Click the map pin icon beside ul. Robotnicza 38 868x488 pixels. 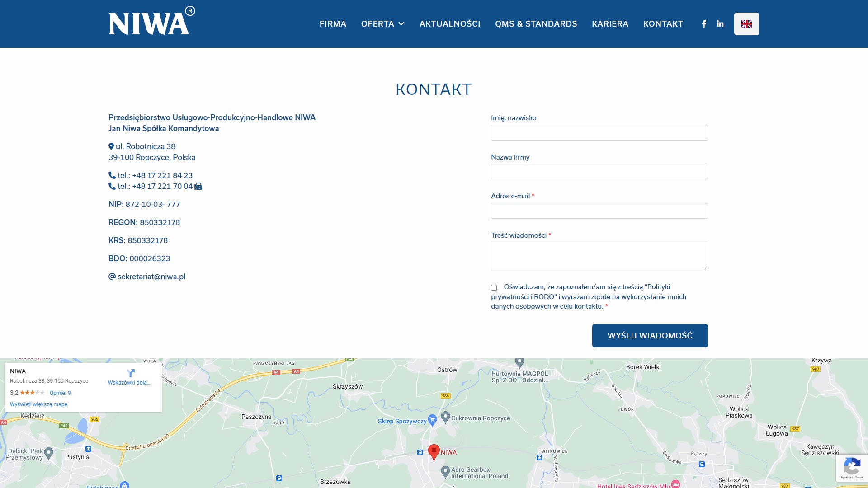111,146
